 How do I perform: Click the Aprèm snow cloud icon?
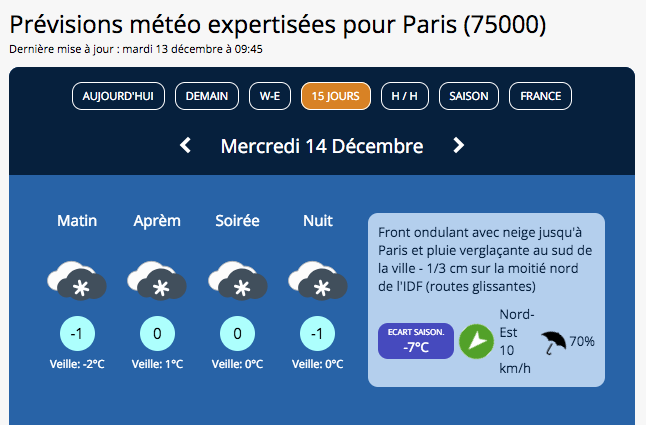(157, 280)
